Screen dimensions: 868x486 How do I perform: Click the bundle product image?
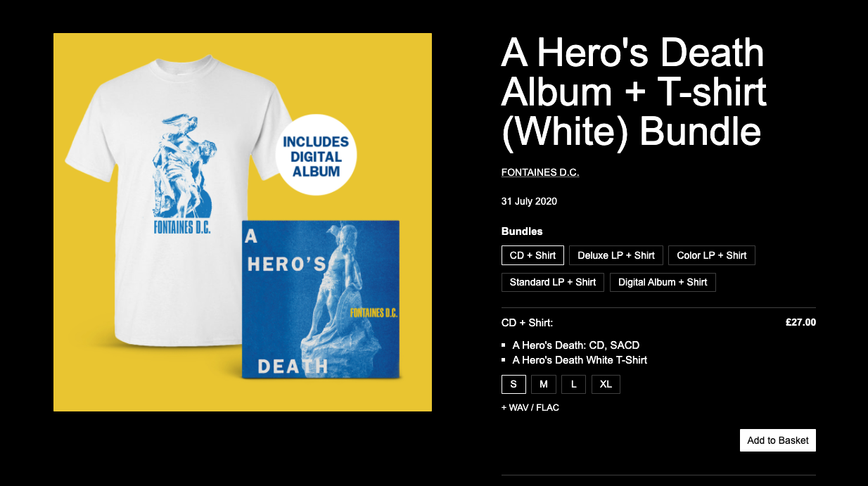243,222
